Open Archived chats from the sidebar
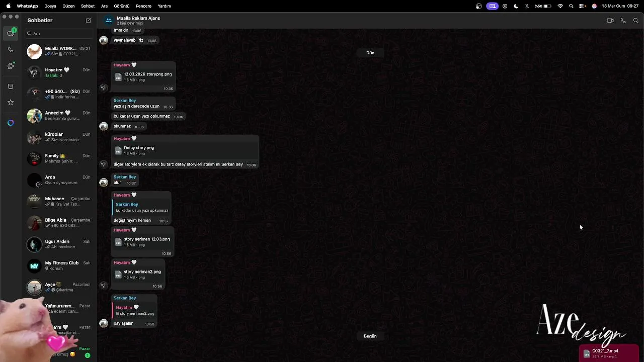Image resolution: width=644 pixels, height=362 pixels. (x=11, y=86)
